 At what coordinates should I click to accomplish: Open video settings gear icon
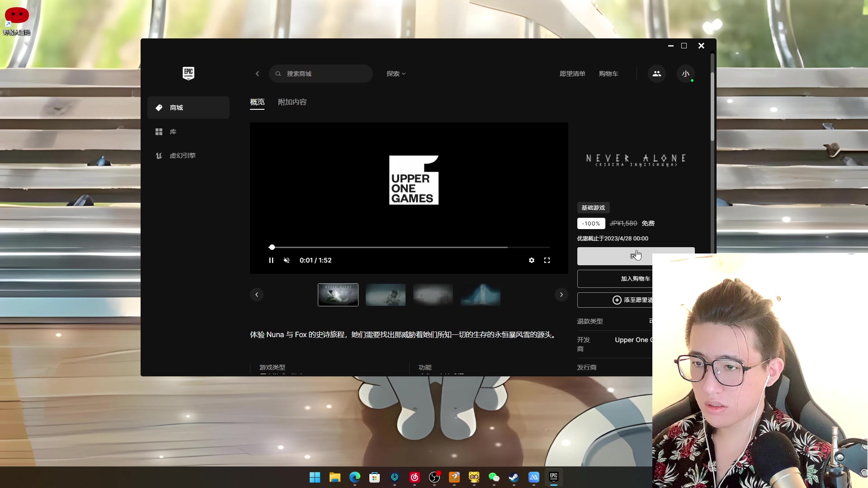click(532, 260)
